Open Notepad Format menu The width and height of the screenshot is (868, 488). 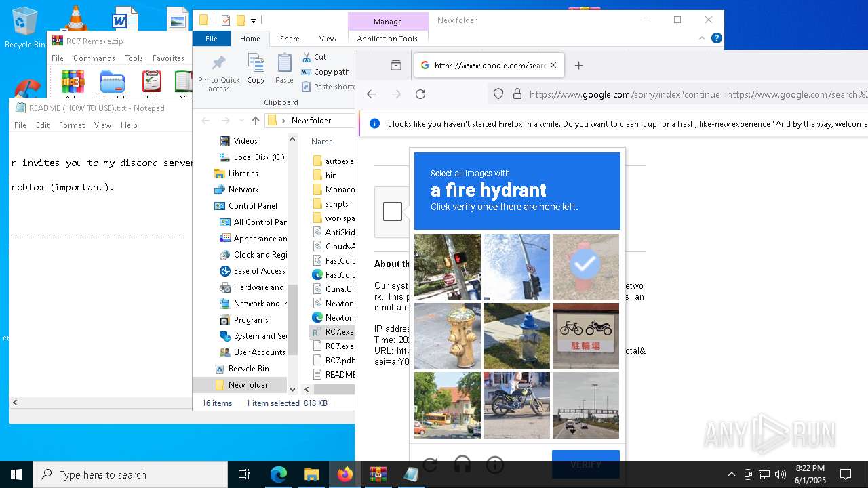tap(72, 125)
